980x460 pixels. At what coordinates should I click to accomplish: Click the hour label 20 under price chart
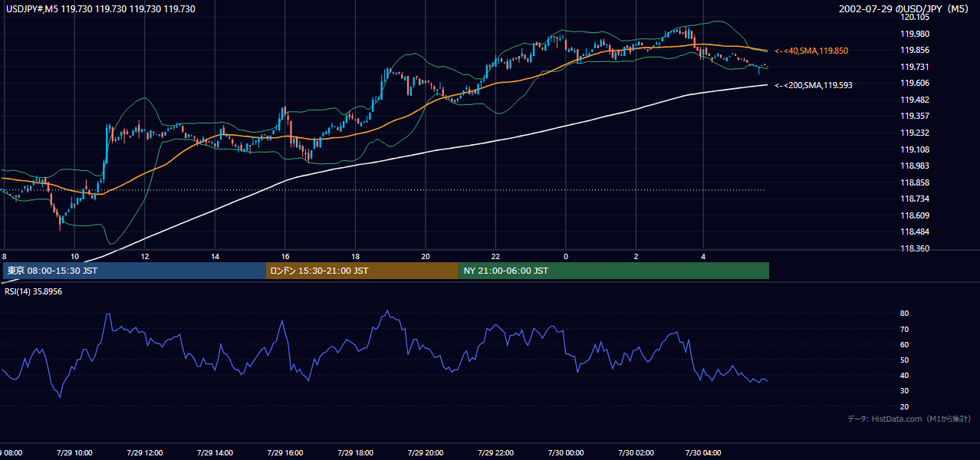426,256
